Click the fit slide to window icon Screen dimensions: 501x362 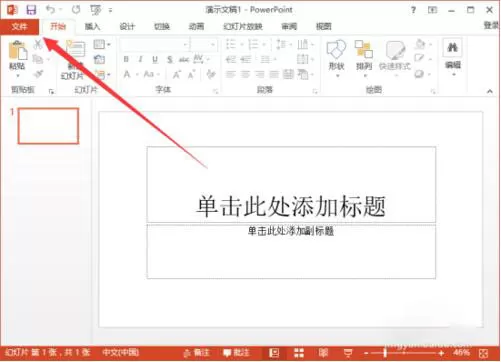[483, 353]
